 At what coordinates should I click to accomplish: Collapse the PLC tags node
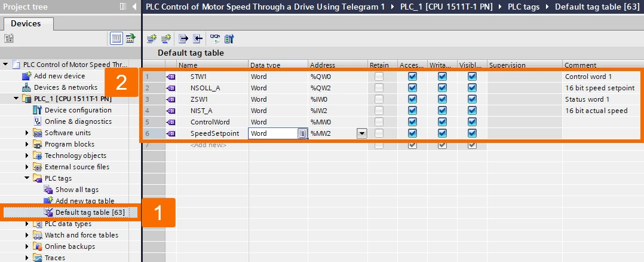(27, 178)
